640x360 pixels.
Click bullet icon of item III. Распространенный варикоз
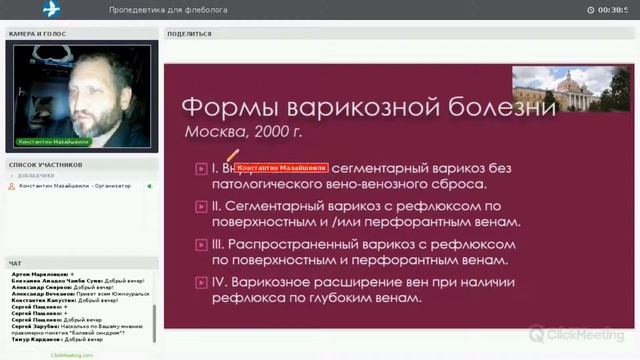[201, 244]
